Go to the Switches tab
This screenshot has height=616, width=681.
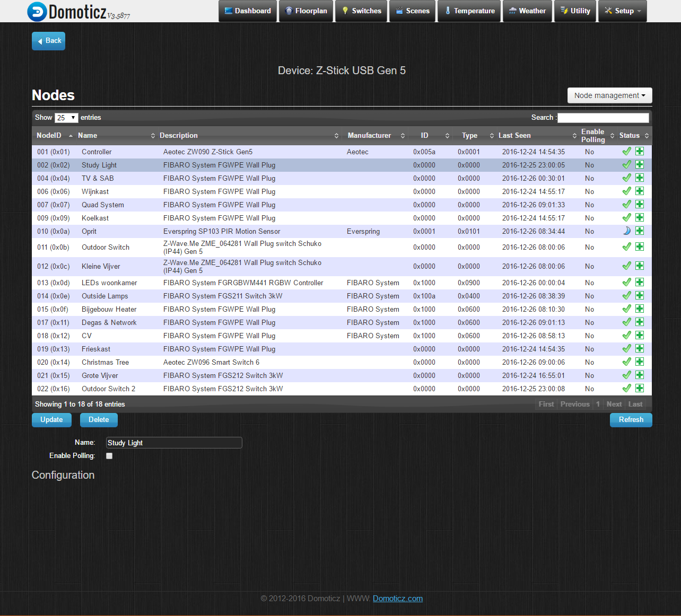(x=361, y=11)
